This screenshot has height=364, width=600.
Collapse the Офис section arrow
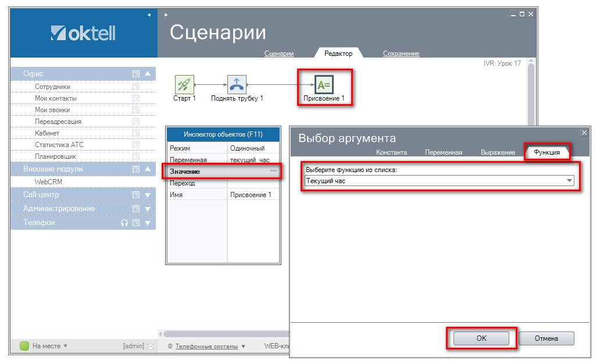pyautogui.click(x=148, y=74)
